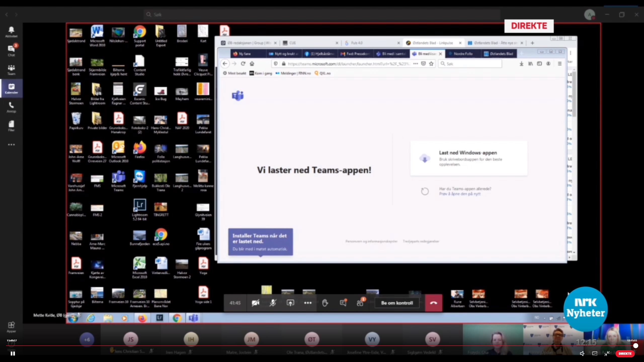This screenshot has height=362, width=644.
Task: Open Personvern og informasjonskapsler link
Action: click(371, 241)
